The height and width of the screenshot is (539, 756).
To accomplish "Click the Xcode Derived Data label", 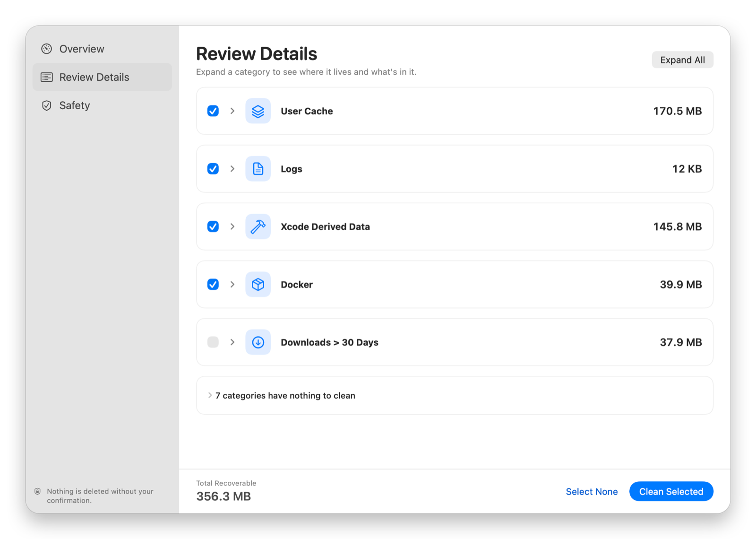I will (325, 226).
